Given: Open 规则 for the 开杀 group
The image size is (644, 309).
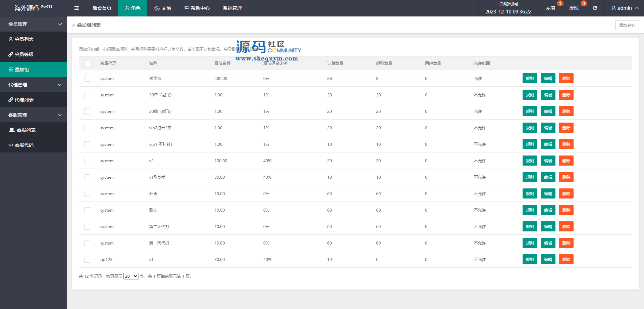Looking at the screenshot, I should tap(530, 193).
